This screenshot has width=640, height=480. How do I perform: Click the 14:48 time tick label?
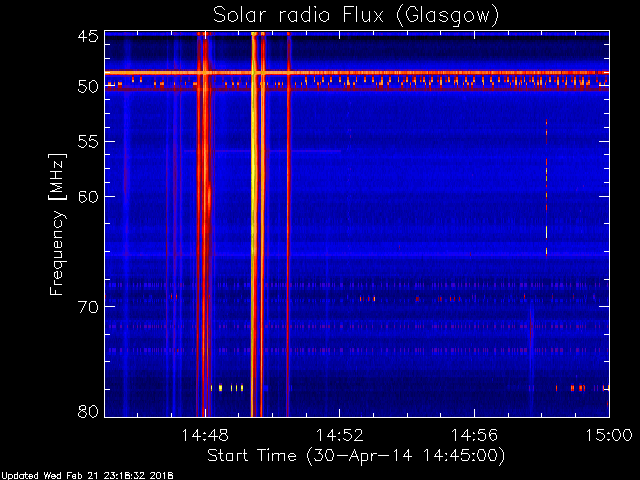205,435
